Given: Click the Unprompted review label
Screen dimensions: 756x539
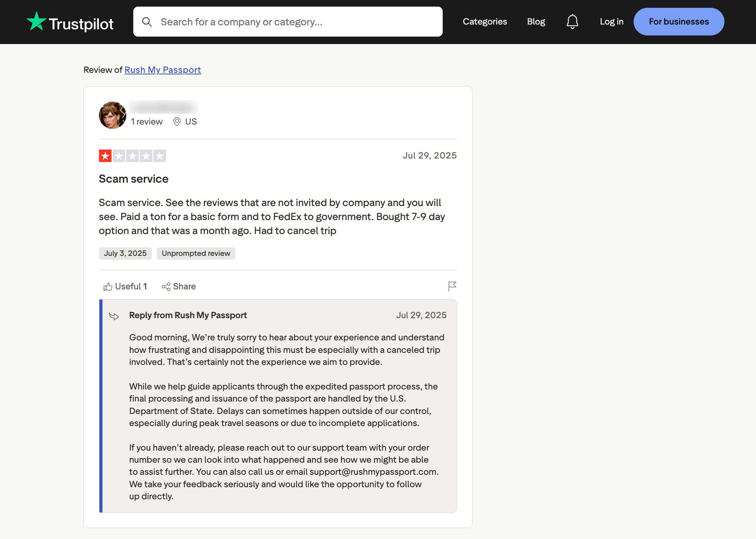Looking at the screenshot, I should coord(196,254).
